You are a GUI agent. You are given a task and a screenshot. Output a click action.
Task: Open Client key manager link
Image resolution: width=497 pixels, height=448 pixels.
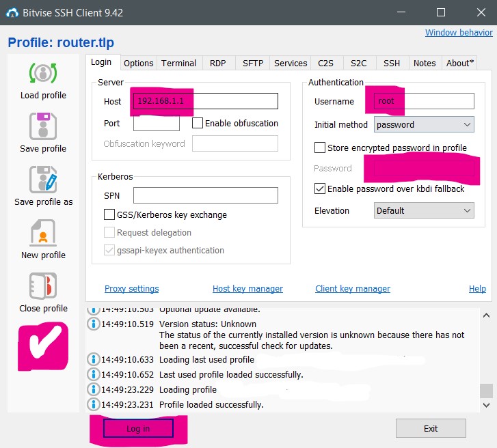[x=353, y=288]
